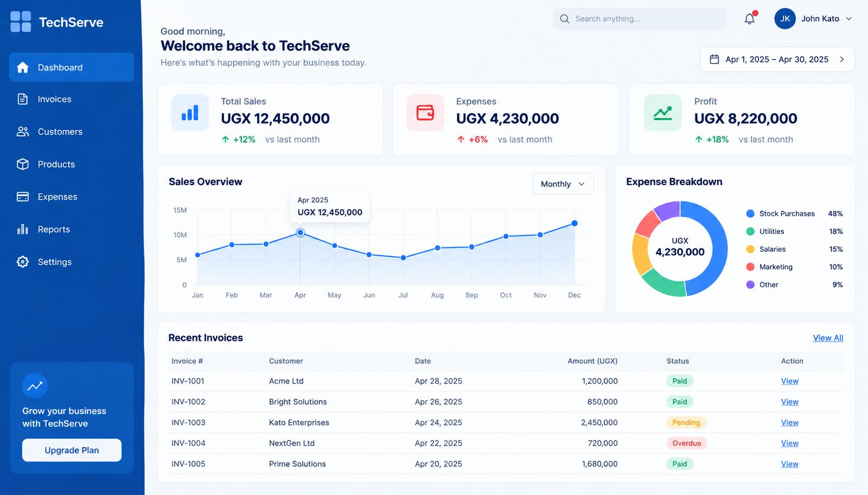Viewport: 868px width, 495px height.
Task: Open Invoices from the sidebar
Action: [x=72, y=99]
